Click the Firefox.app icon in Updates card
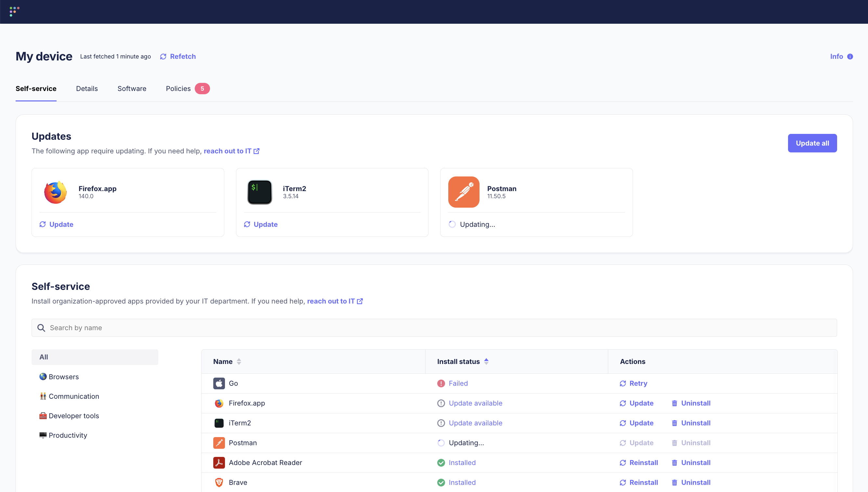Viewport: 868px width, 492px height. [x=56, y=192]
